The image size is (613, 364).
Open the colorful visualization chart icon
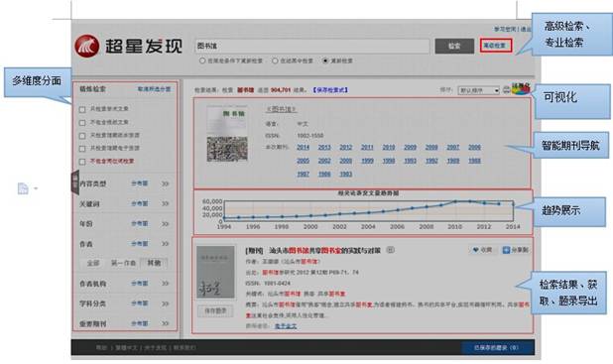coord(521,88)
